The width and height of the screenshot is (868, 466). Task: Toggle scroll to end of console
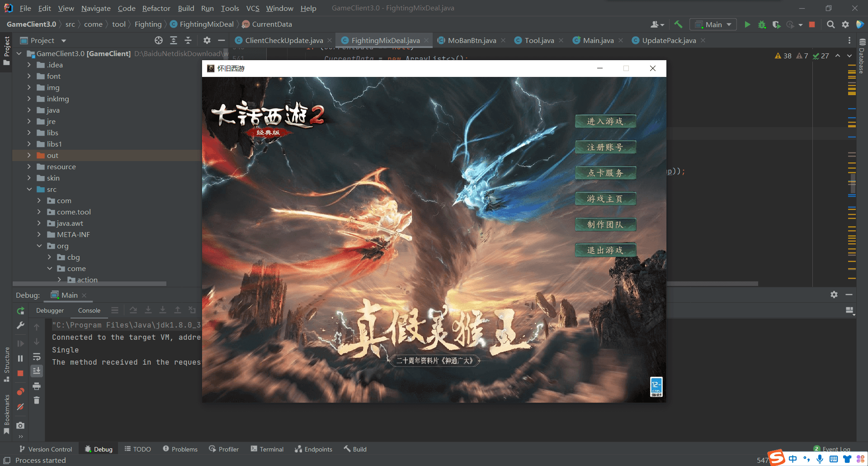(37, 371)
